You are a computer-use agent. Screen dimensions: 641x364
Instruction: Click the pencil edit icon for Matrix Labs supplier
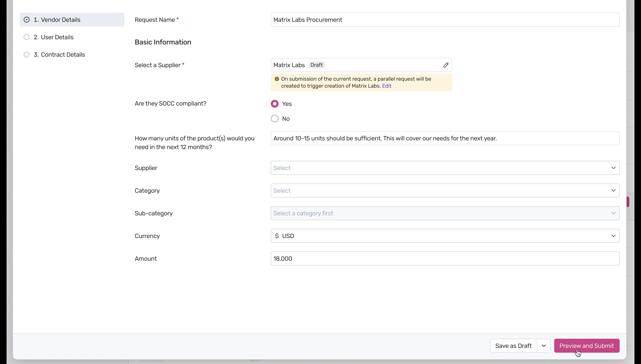coord(446,65)
